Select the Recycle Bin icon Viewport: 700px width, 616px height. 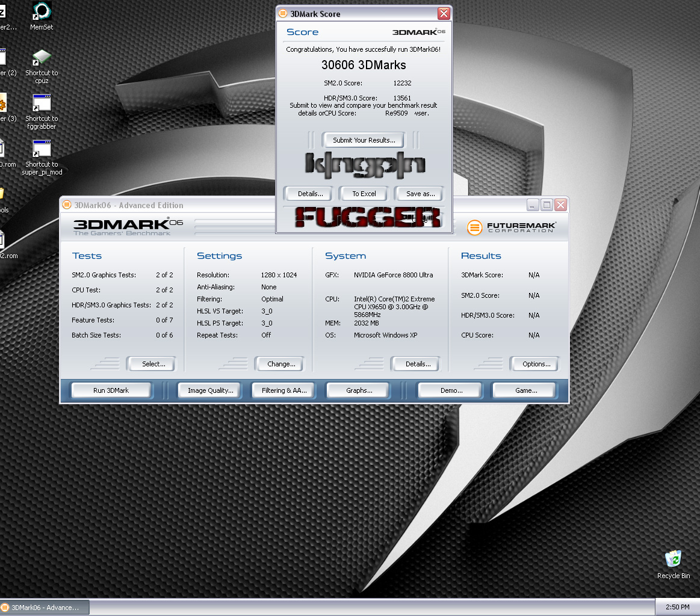[x=673, y=565]
